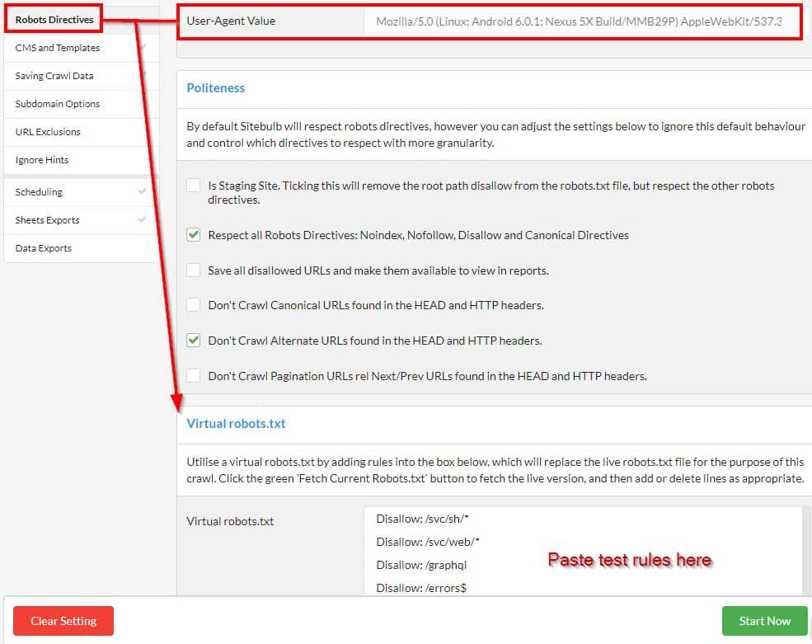This screenshot has width=812, height=644.
Task: Click the 'Disallow: /graphql' line
Action: 421,565
